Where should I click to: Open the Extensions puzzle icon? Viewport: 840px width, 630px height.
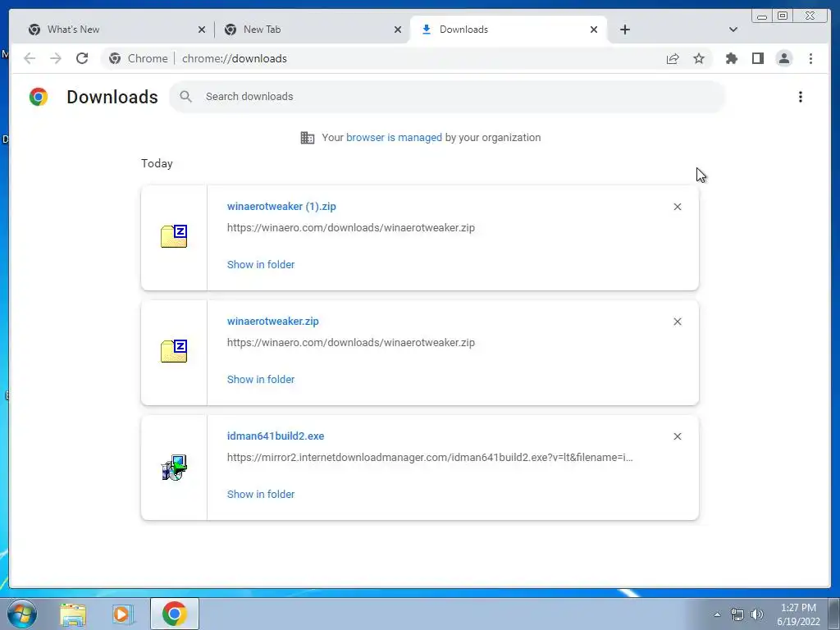point(731,58)
